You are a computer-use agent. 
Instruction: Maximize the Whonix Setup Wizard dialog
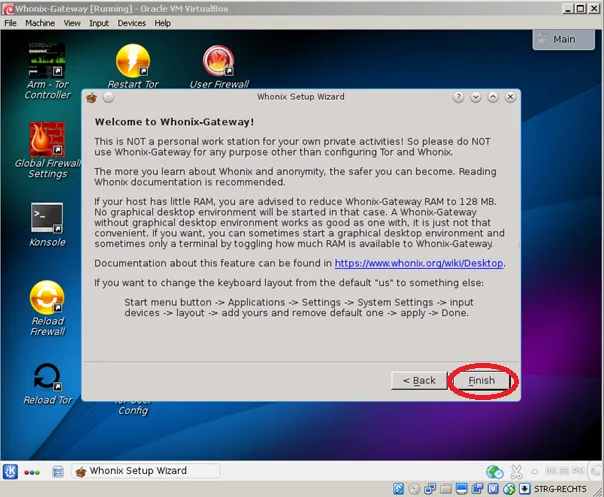[x=493, y=97]
